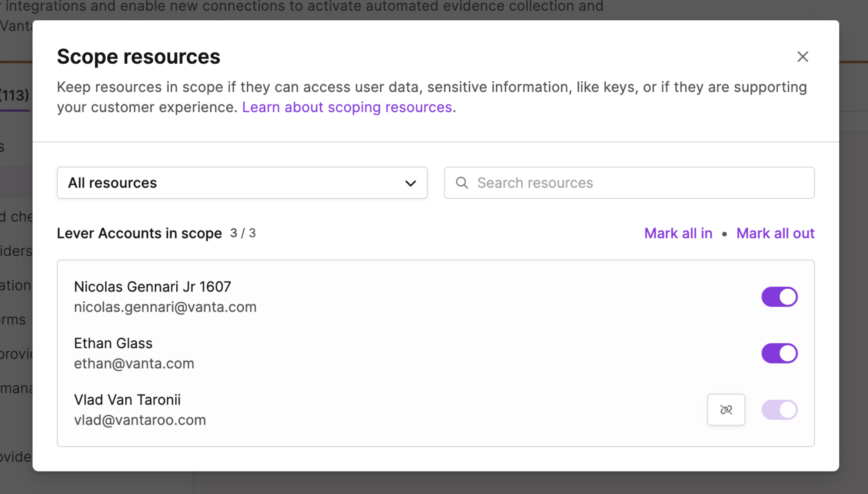Screen dimensions: 868x494
Task: Close the Scope resources dialog
Action: tap(803, 57)
